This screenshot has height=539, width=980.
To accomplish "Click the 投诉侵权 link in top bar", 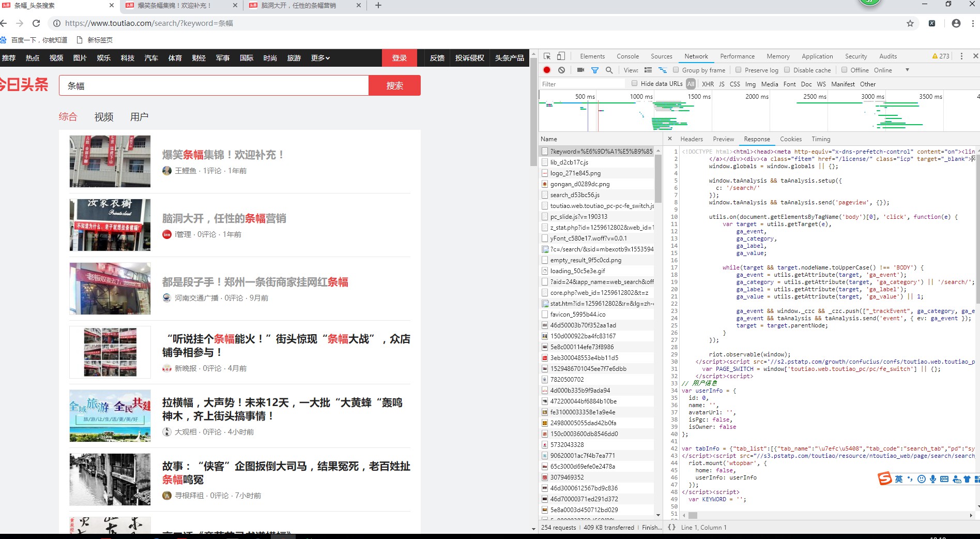I will tap(469, 58).
